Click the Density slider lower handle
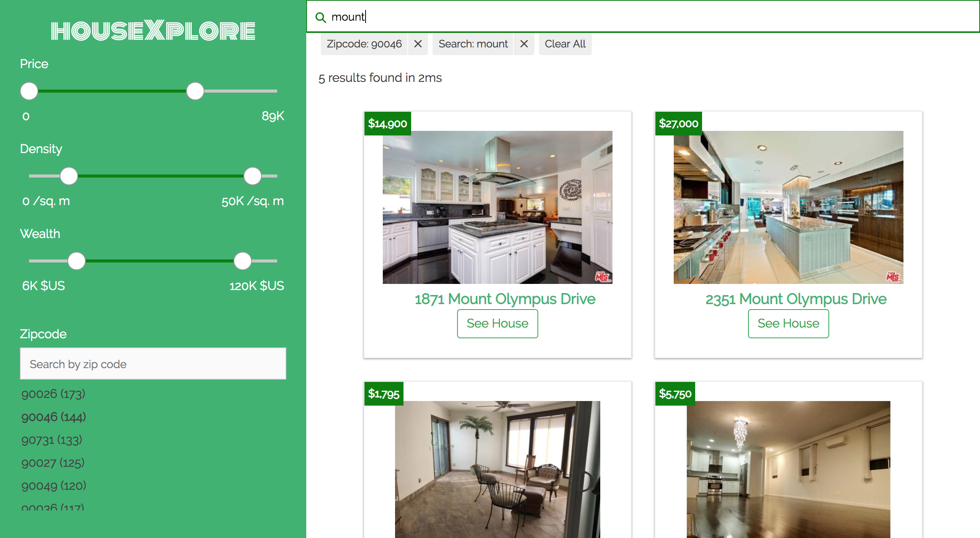This screenshot has height=538, width=980. click(x=69, y=176)
